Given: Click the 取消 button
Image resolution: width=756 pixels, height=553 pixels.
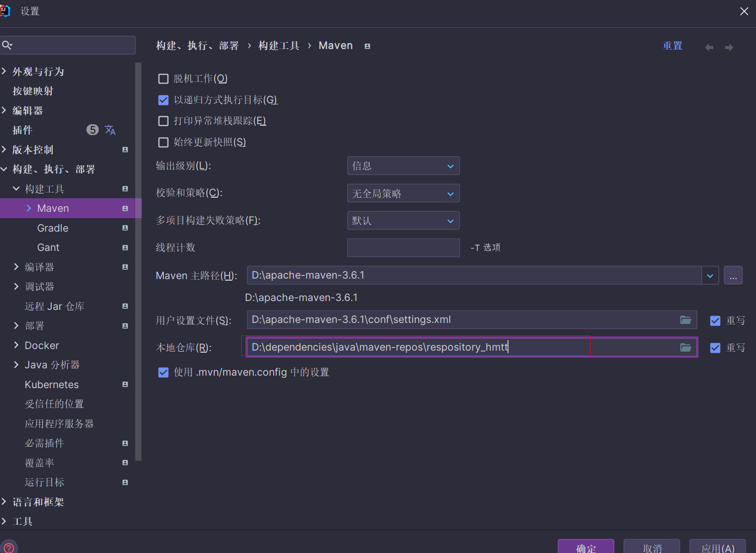Looking at the screenshot, I should click(x=652, y=547).
